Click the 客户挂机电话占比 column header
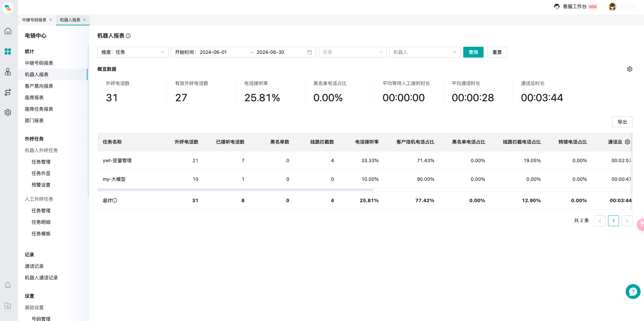The width and height of the screenshot is (644, 321). pos(415,142)
